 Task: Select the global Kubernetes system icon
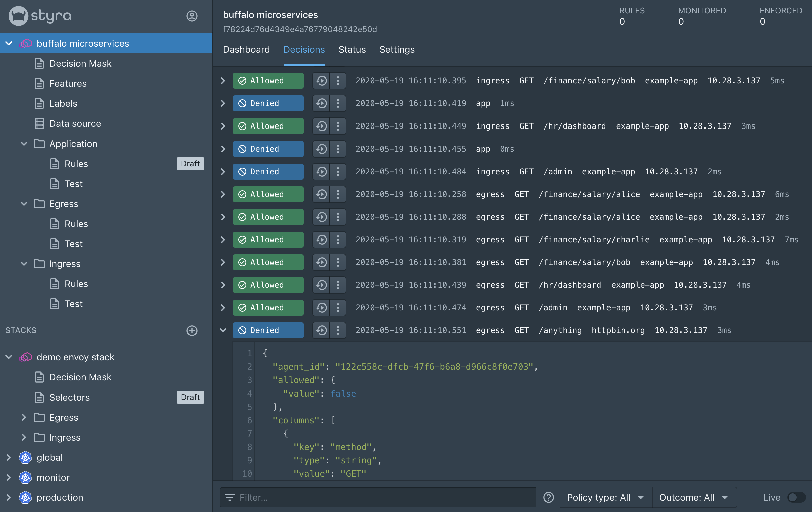[25, 457]
